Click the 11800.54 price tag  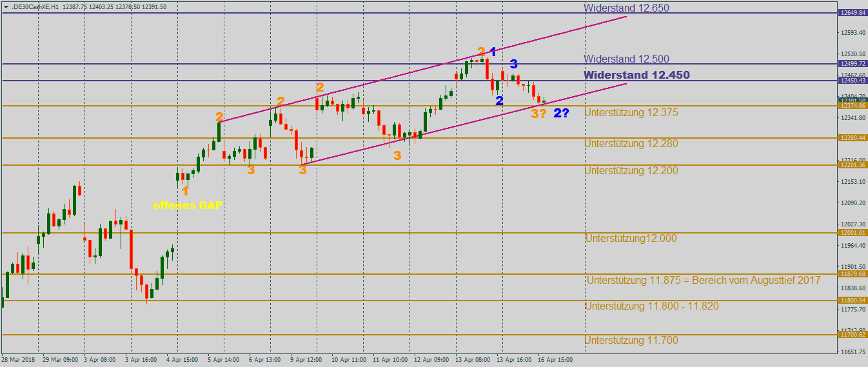pyautogui.click(x=853, y=300)
